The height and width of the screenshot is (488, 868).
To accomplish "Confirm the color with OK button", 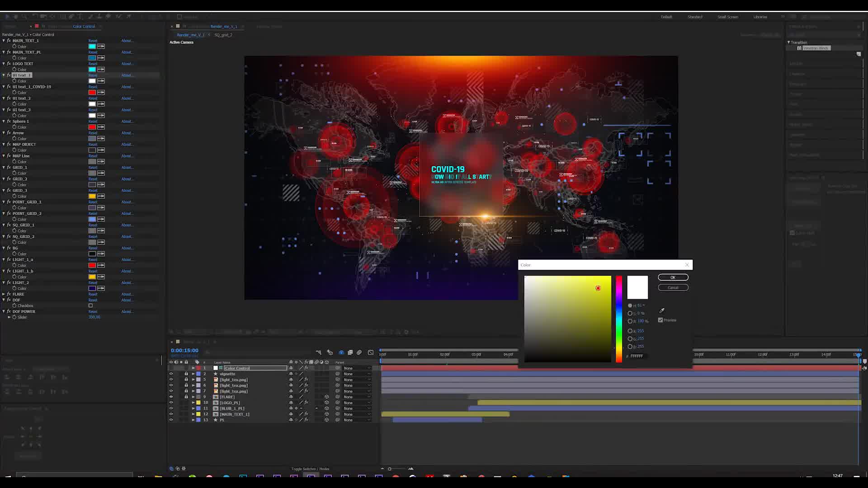I will click(x=673, y=277).
